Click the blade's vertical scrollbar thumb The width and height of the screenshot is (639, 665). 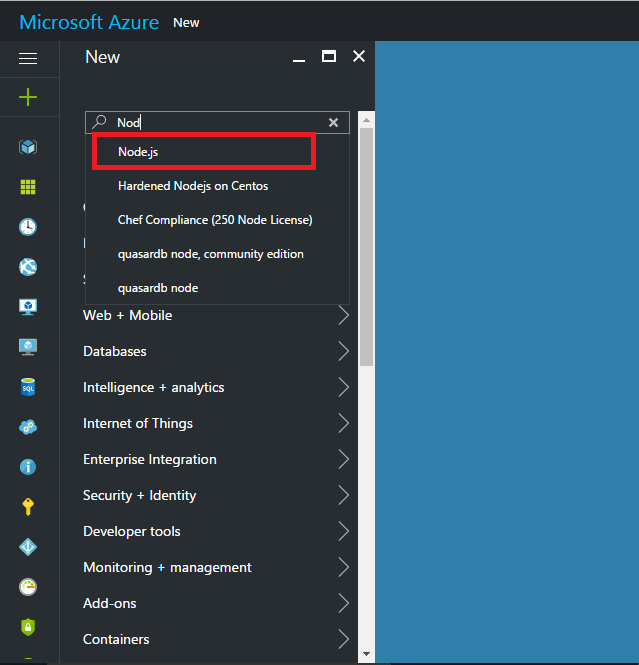point(366,247)
